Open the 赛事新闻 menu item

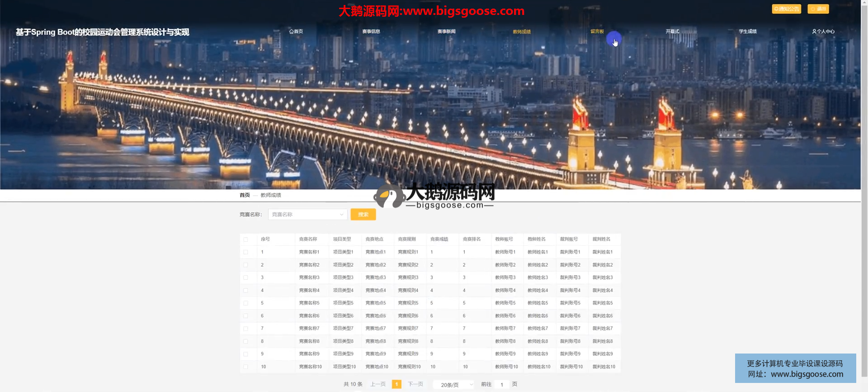click(x=446, y=32)
